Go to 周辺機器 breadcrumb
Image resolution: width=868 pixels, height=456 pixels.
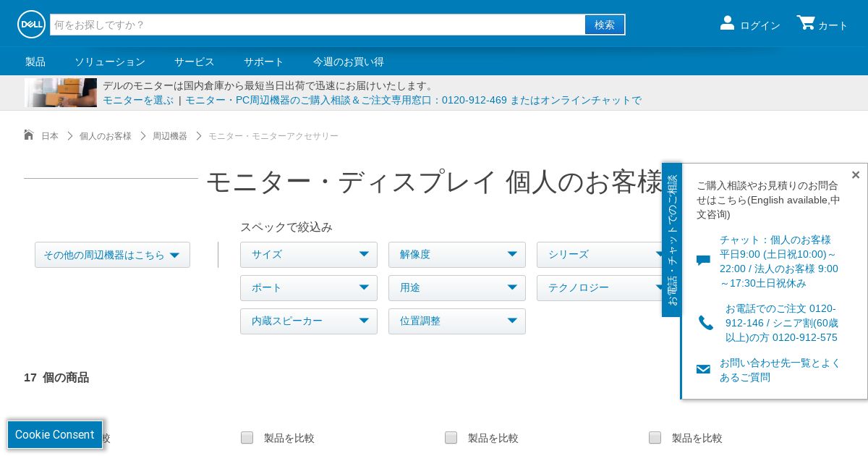170,136
